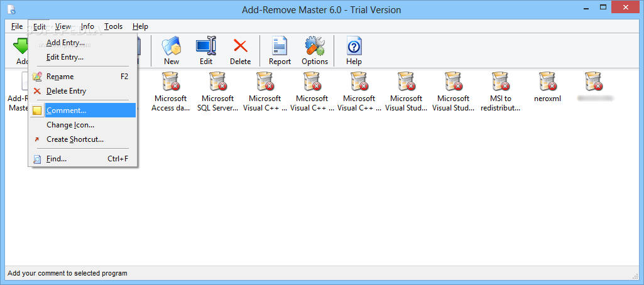Open the Help menu
Screen dimensions: 644x285
click(x=141, y=26)
